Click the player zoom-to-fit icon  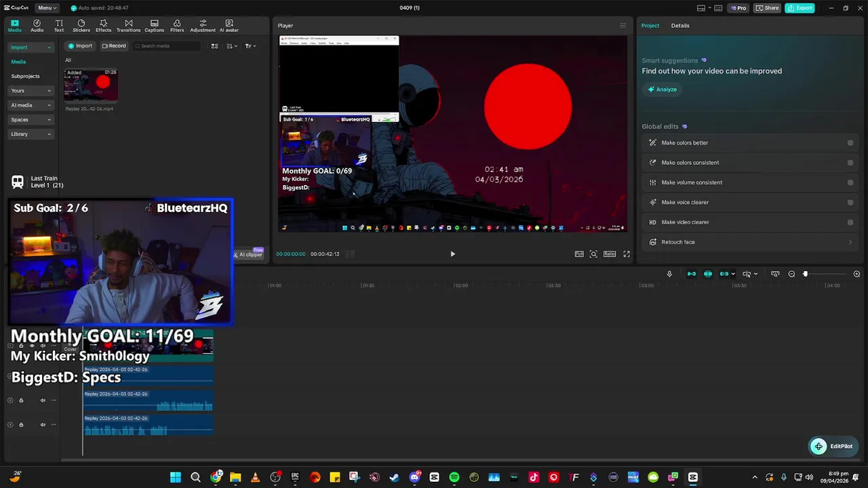(593, 254)
